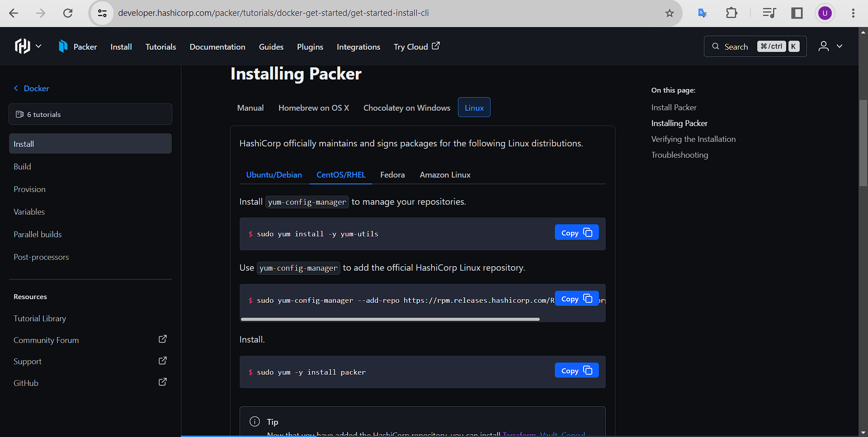Switch to the Chocolatey on Windows tab
868x437 pixels.
406,108
